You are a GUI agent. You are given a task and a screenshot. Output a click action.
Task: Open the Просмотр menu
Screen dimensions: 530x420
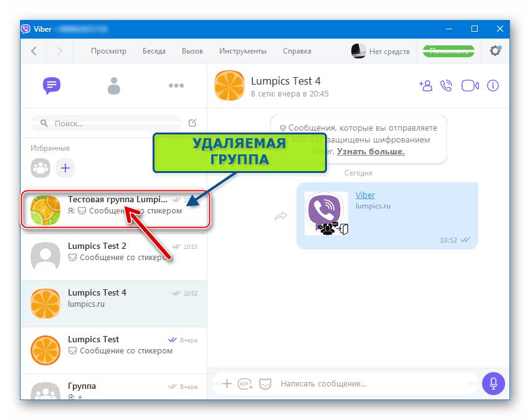pyautogui.click(x=108, y=51)
